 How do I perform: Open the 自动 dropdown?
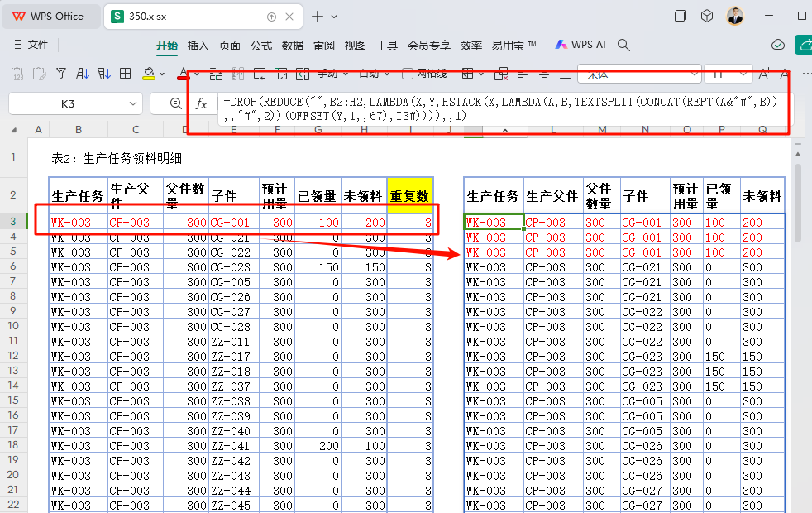tap(374, 74)
